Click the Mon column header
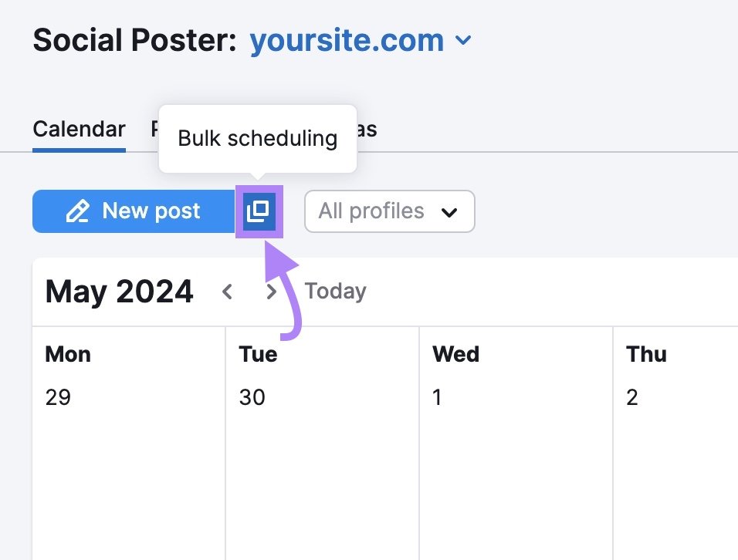Viewport: 738px width, 560px height. tap(67, 354)
